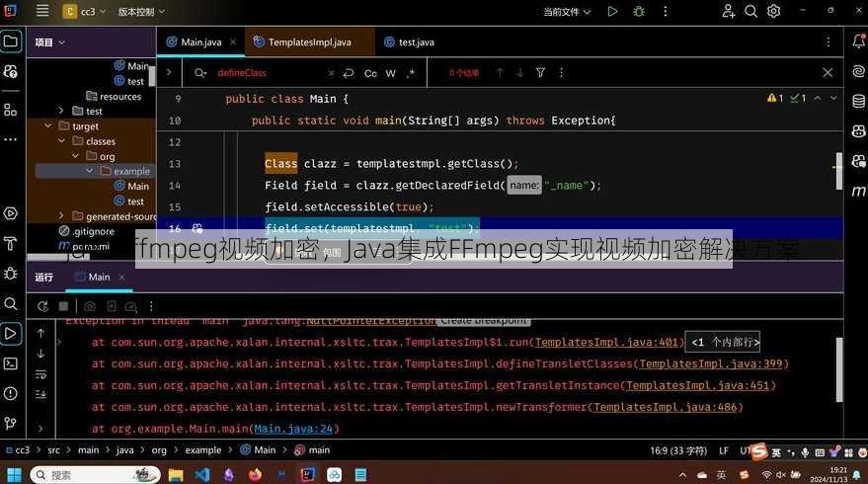Open the Database tool window icon
Image resolution: width=868 pixels, height=484 pixels.
point(858,101)
